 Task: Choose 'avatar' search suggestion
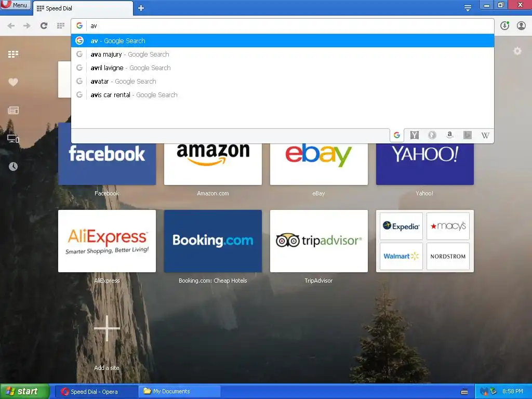[282, 82]
